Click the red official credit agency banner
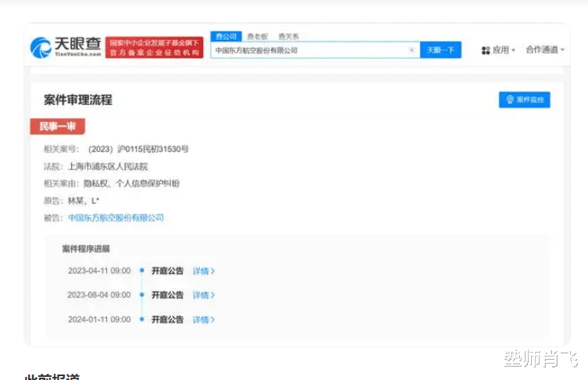 pos(154,48)
